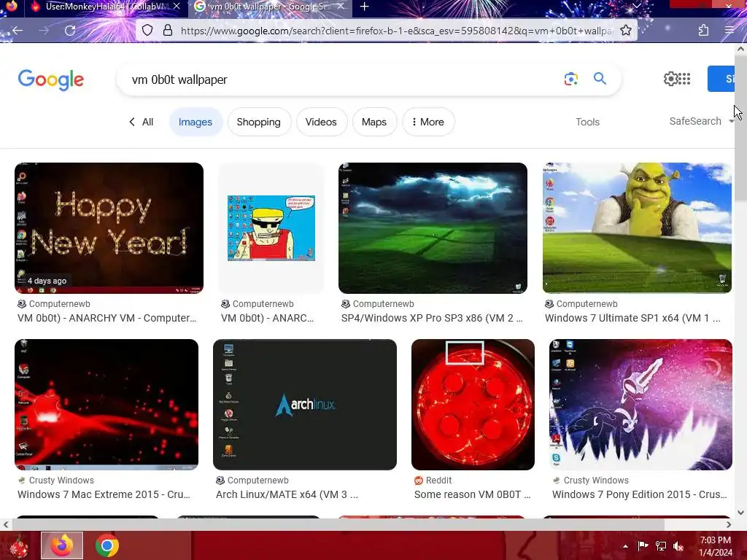The width and height of the screenshot is (747, 560).
Task: Click the Google logo
Action: coord(51,79)
